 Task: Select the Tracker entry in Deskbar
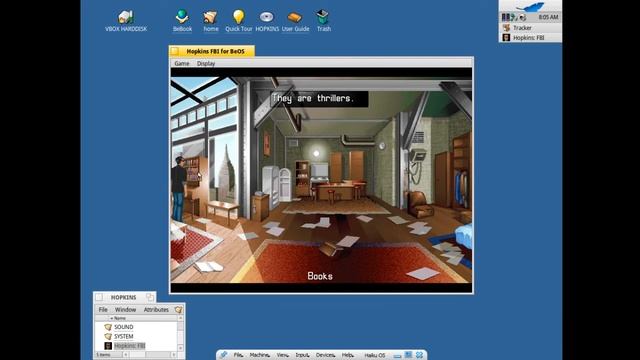point(530,28)
